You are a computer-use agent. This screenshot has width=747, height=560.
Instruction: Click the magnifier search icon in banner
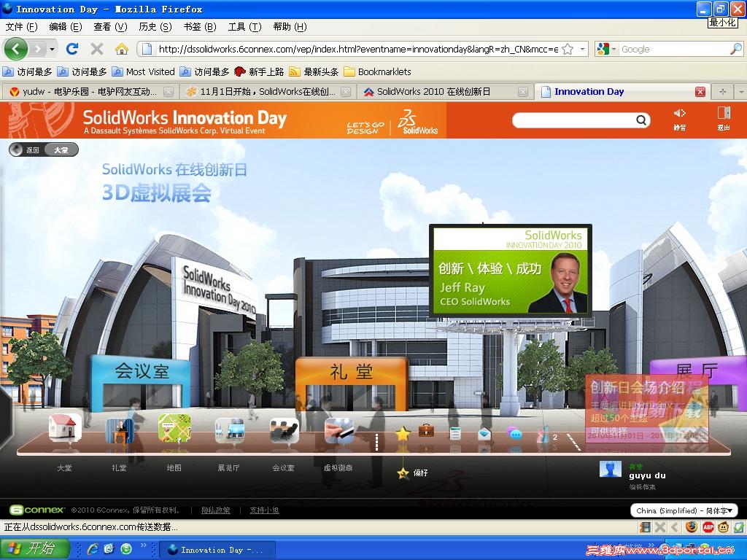[x=641, y=120]
